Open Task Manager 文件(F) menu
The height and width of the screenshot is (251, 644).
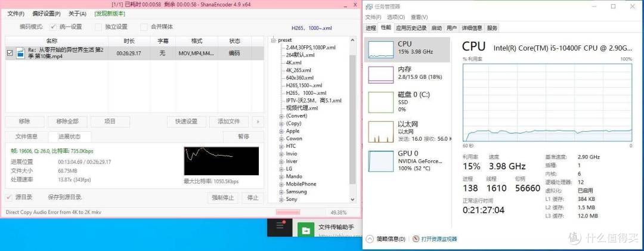[373, 17]
